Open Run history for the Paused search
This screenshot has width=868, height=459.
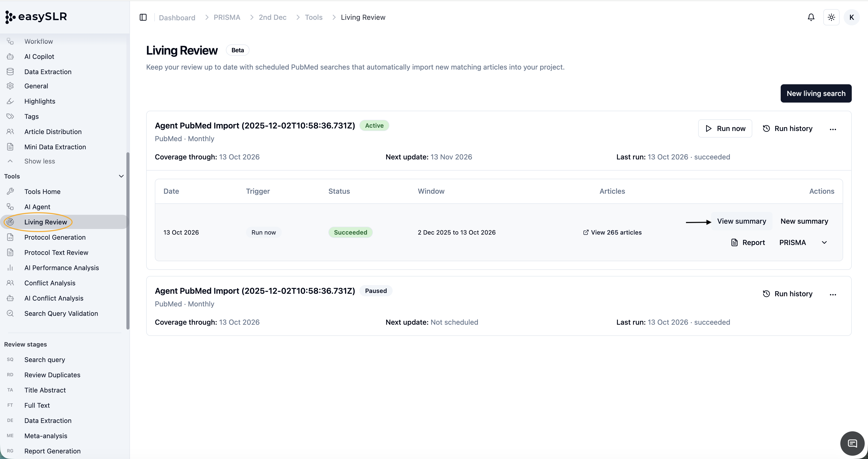(788, 293)
